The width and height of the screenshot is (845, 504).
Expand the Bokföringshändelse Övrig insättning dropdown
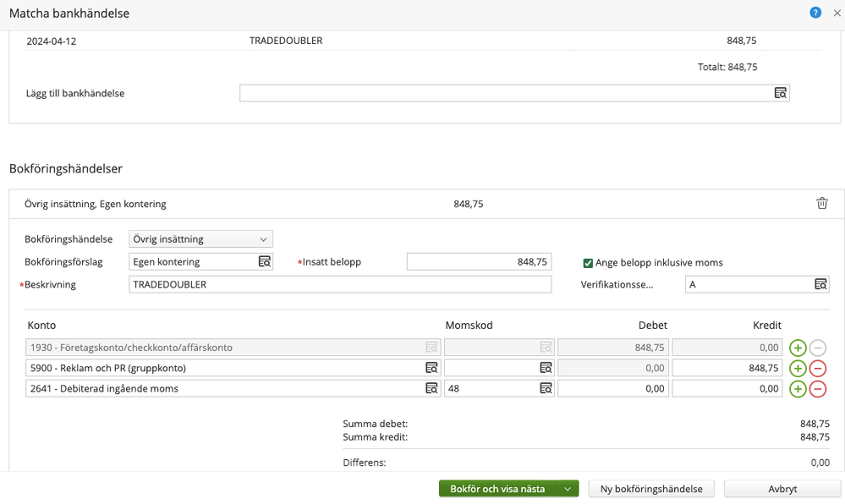coord(200,239)
